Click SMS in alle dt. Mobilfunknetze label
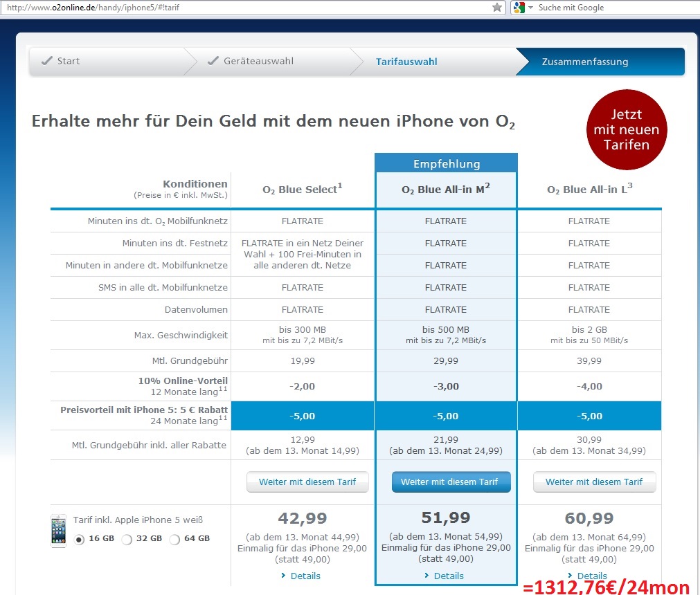This screenshot has height=595, width=700. click(163, 288)
